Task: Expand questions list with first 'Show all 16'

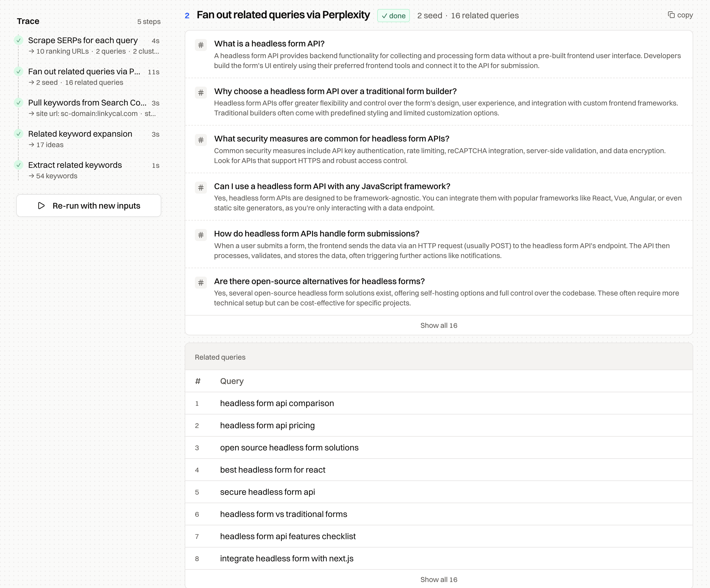Action: click(439, 325)
